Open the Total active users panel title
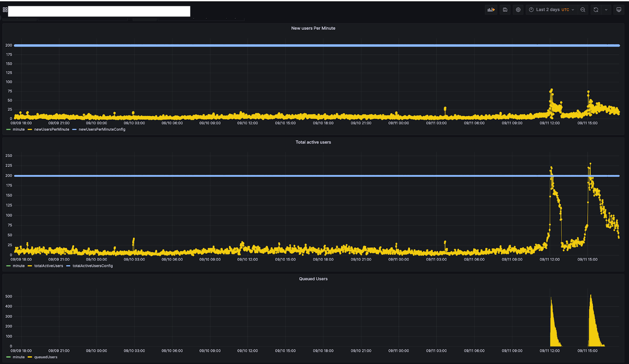This screenshot has height=364, width=629. click(313, 142)
